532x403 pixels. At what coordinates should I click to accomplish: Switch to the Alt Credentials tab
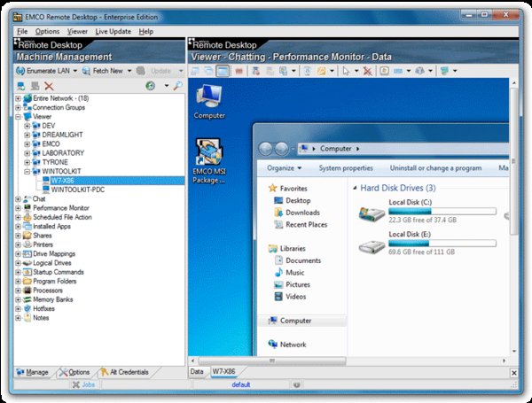click(x=124, y=372)
